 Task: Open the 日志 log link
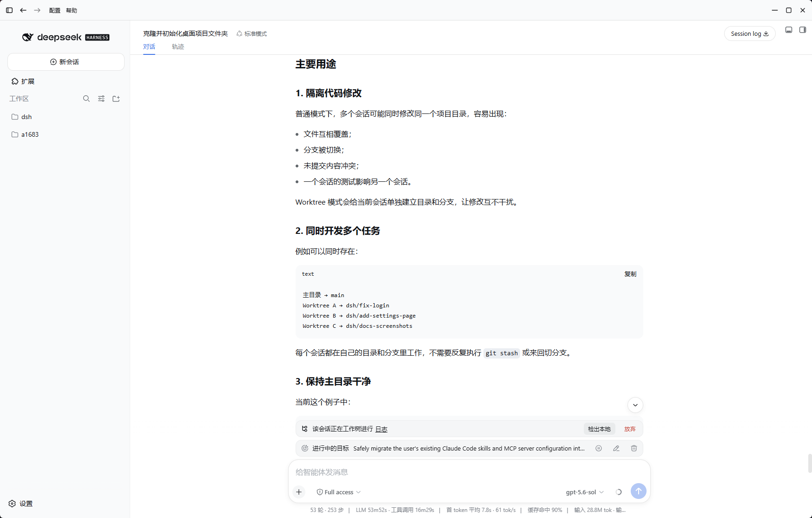pos(382,429)
